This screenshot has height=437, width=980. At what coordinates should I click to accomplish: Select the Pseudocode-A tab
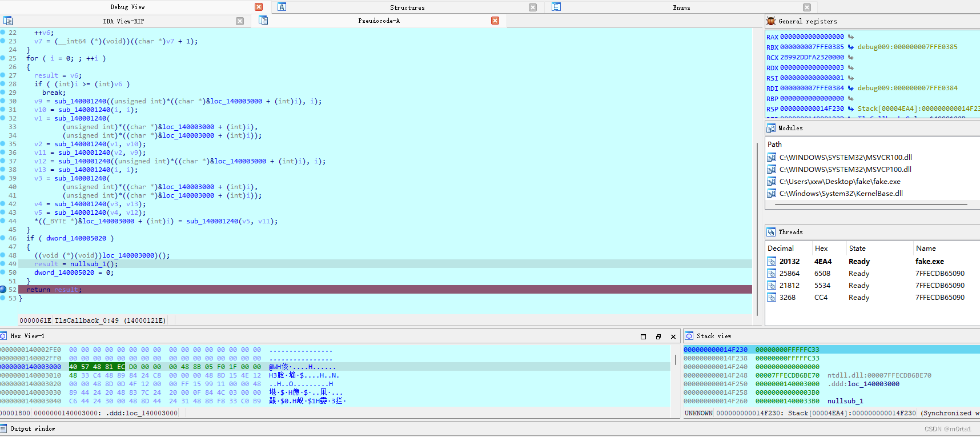pyautogui.click(x=379, y=21)
